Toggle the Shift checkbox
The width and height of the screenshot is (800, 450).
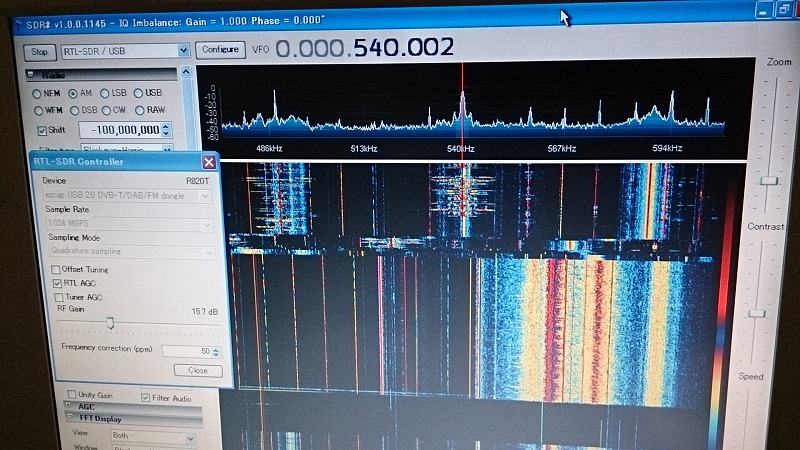[x=42, y=131]
